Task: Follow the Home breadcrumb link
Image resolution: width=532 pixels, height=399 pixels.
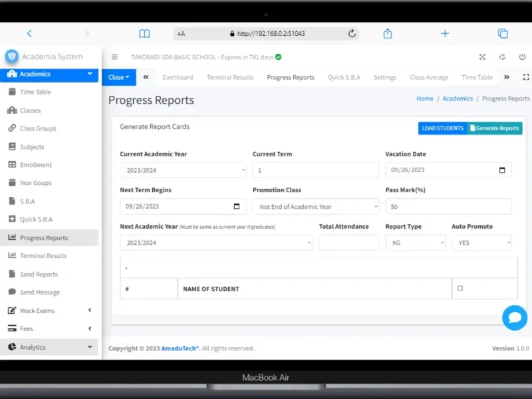Action: click(425, 98)
